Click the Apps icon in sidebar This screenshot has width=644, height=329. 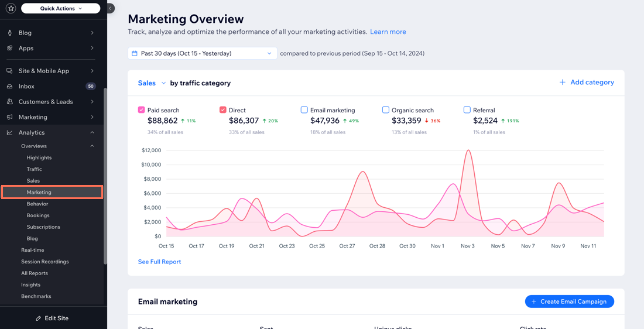point(9,48)
